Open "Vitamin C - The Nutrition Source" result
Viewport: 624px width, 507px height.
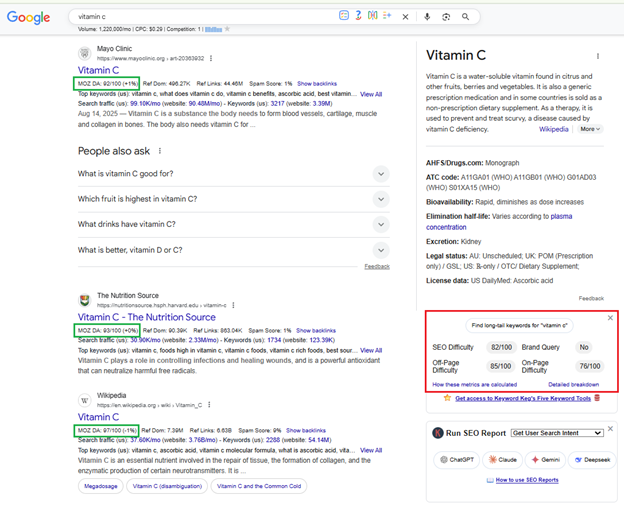(146, 317)
